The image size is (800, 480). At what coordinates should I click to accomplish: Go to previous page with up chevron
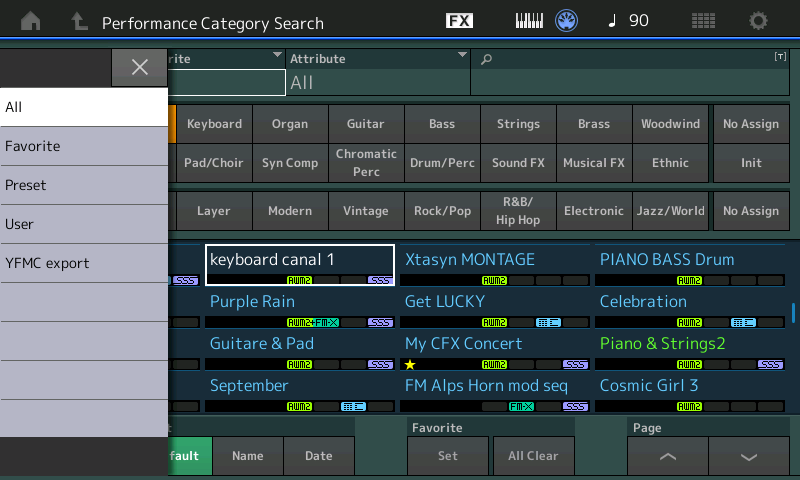[x=668, y=456]
